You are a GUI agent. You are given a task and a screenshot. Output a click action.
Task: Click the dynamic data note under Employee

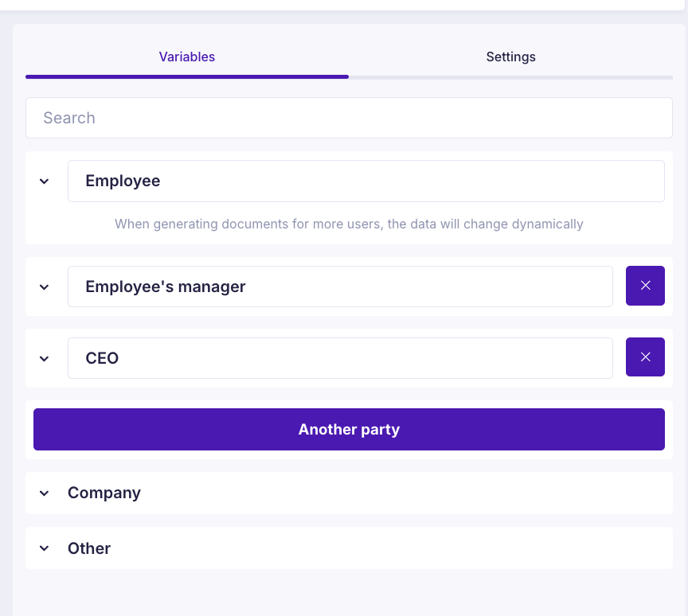[349, 224]
